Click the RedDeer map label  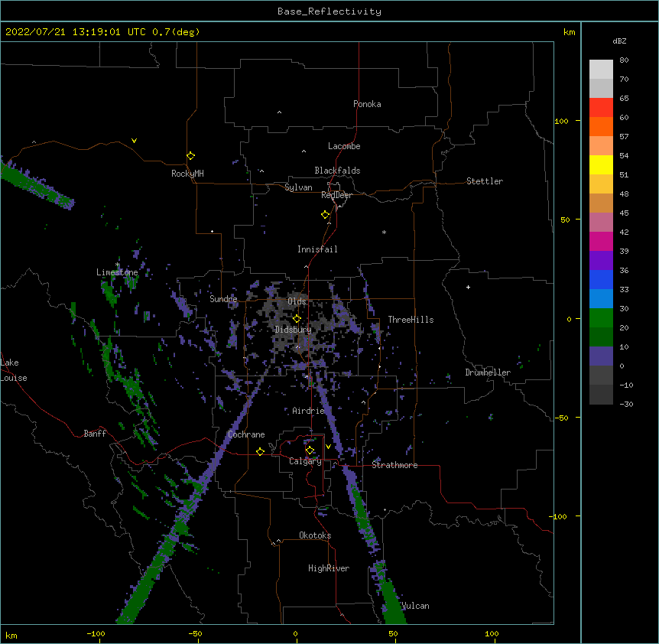(x=336, y=195)
